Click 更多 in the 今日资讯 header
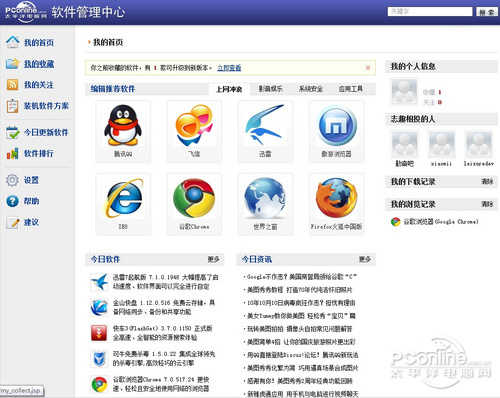The width and height of the screenshot is (500, 398). pos(365,259)
